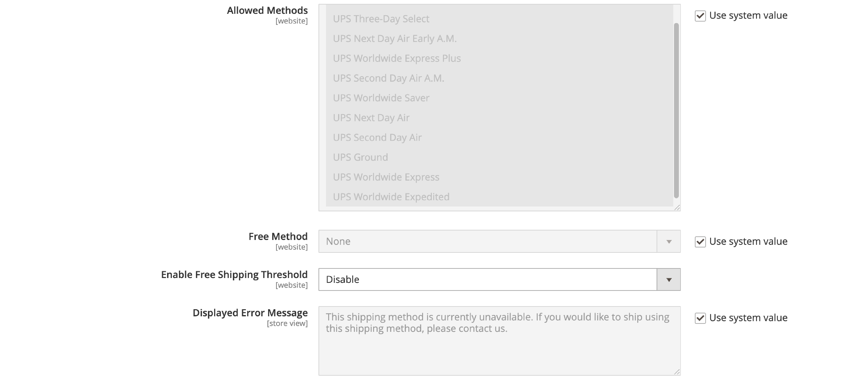The width and height of the screenshot is (868, 382).
Task: Toggle Use system value for Free Method
Action: 700,242
